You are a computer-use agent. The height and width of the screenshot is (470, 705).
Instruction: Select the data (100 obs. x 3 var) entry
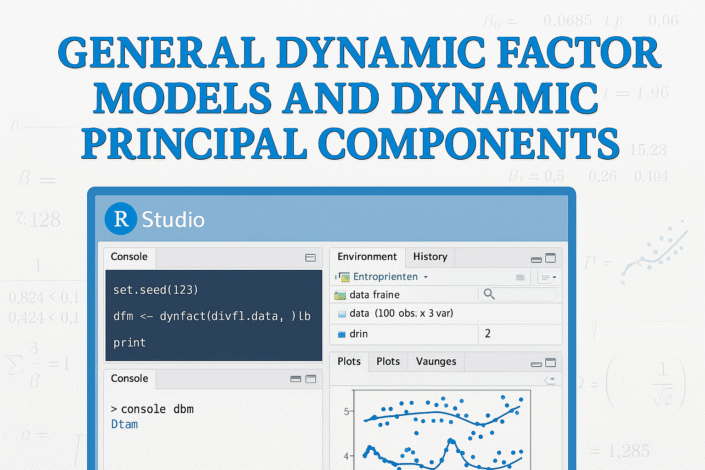point(400,313)
